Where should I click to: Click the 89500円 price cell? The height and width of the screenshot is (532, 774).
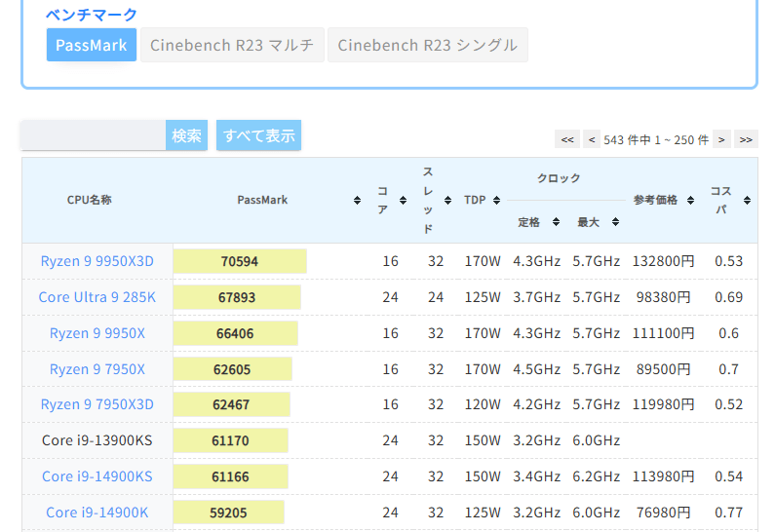coord(663,369)
